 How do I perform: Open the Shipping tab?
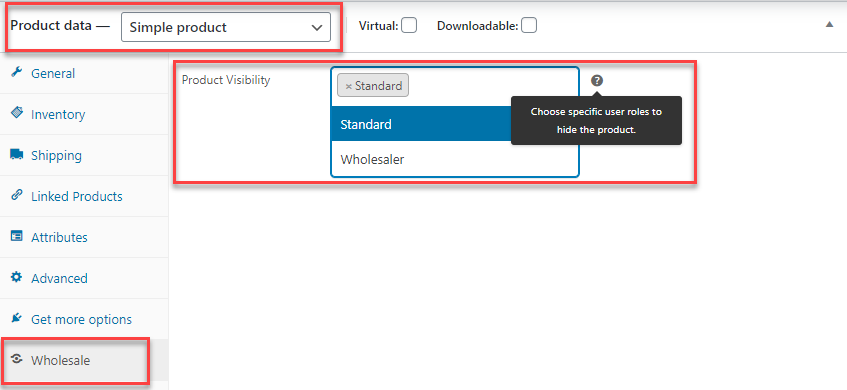click(84, 155)
